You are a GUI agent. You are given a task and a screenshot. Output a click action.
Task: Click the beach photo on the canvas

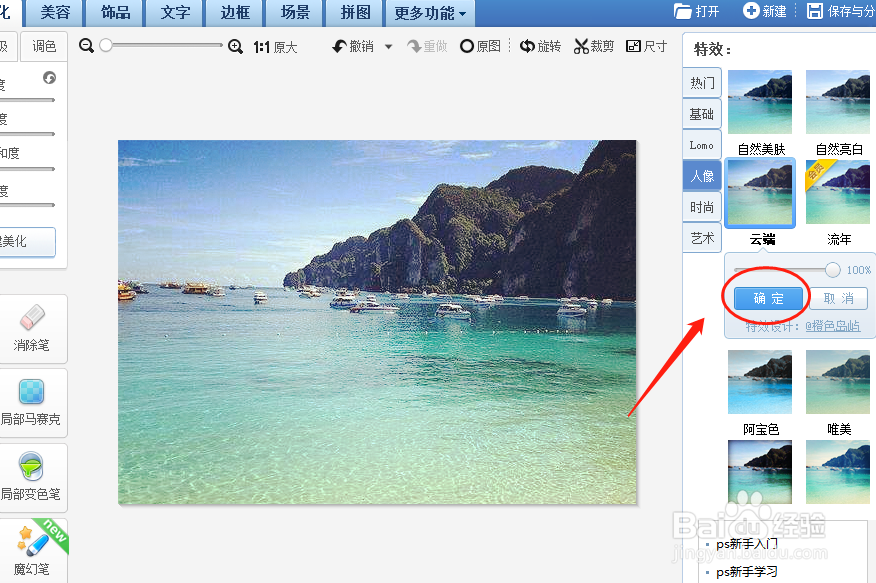pyautogui.click(x=377, y=322)
